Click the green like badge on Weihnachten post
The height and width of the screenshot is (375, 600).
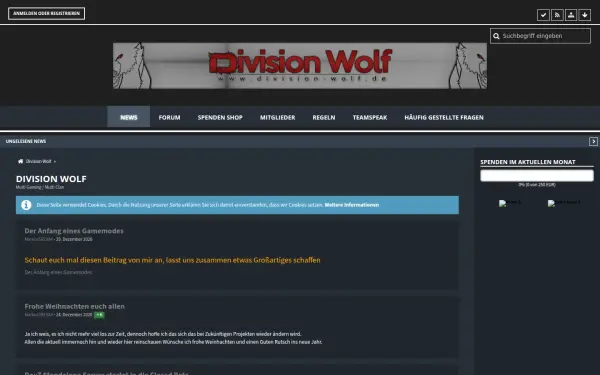[x=99, y=315]
